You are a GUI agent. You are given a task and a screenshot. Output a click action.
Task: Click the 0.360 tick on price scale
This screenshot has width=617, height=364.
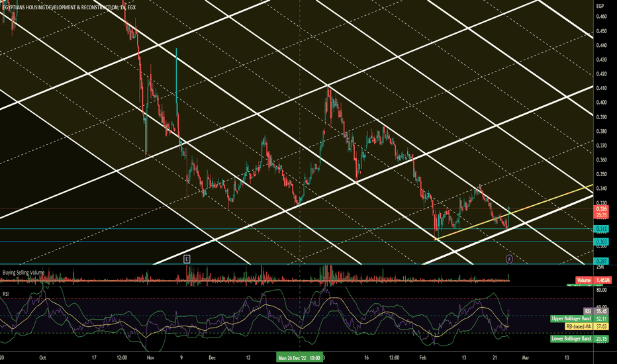tap(601, 159)
